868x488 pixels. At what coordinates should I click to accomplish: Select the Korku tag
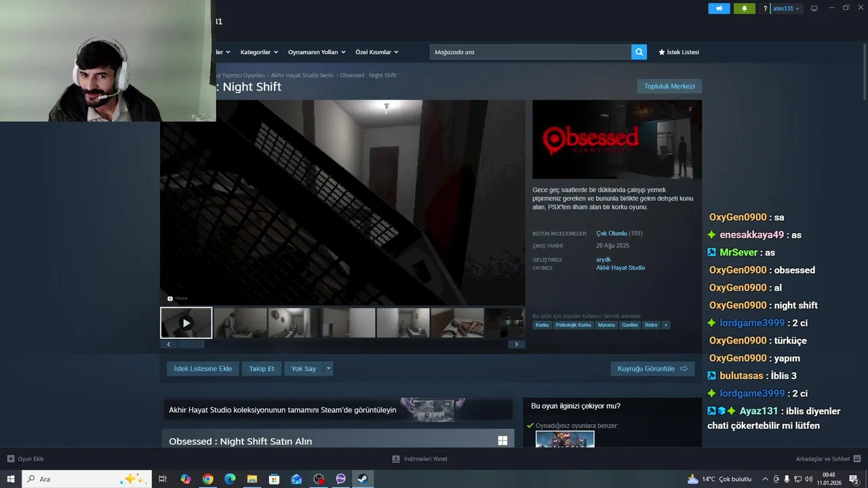tap(542, 325)
